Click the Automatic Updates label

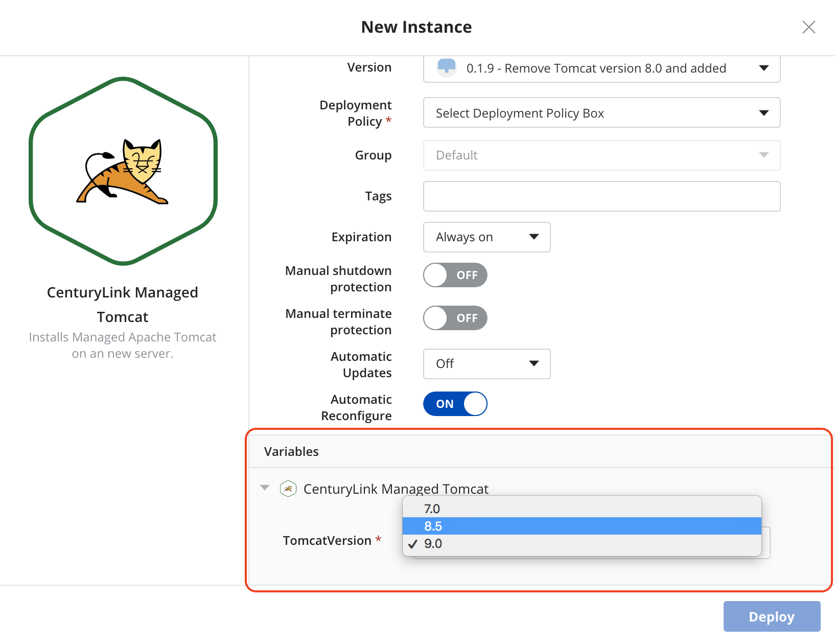[361, 364]
